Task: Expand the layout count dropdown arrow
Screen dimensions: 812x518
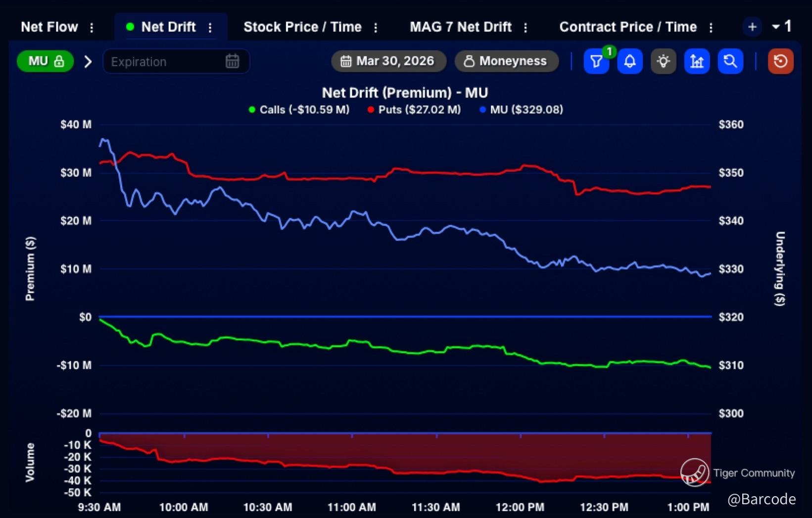Action: 775,27
